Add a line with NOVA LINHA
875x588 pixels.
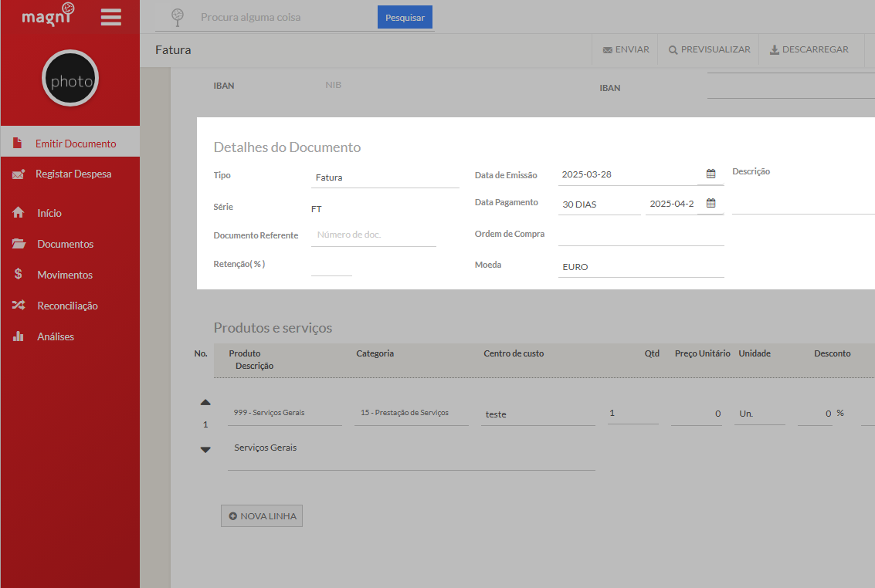point(262,516)
